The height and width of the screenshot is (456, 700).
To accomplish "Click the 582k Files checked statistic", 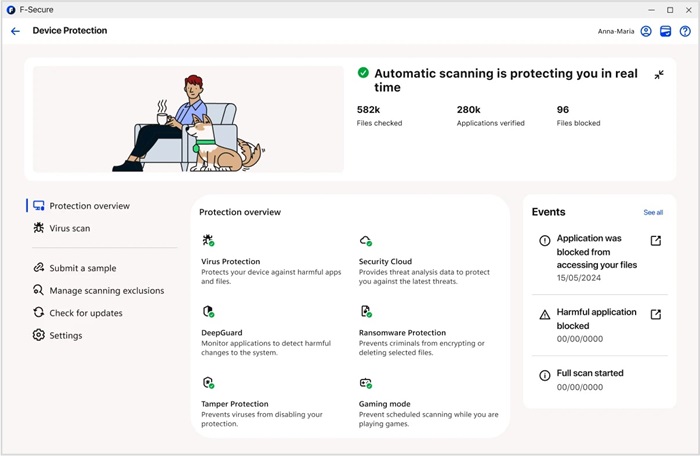I will tap(379, 116).
